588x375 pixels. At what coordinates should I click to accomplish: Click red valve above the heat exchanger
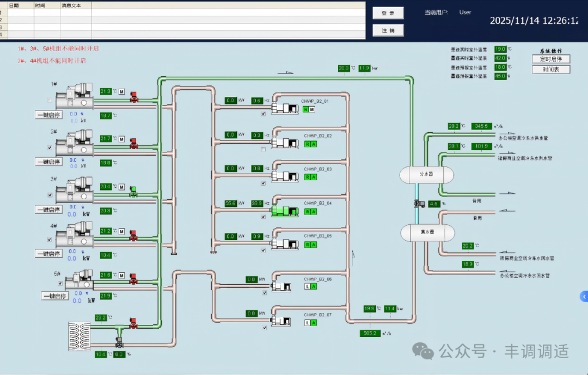click(x=133, y=323)
